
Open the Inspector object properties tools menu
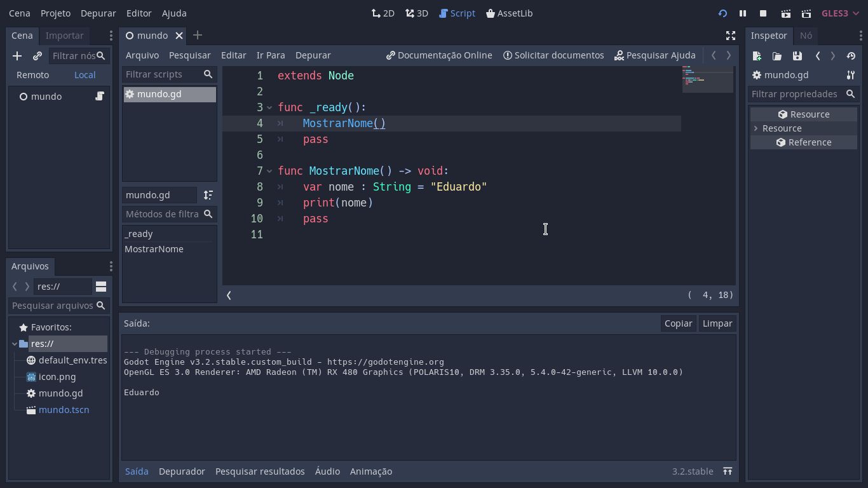[x=851, y=75]
